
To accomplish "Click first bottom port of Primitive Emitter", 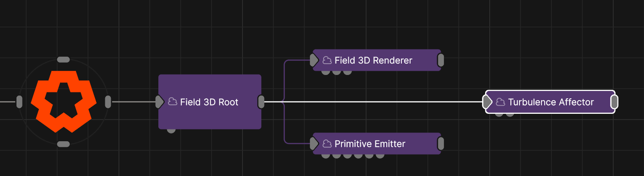I will pos(325,156).
